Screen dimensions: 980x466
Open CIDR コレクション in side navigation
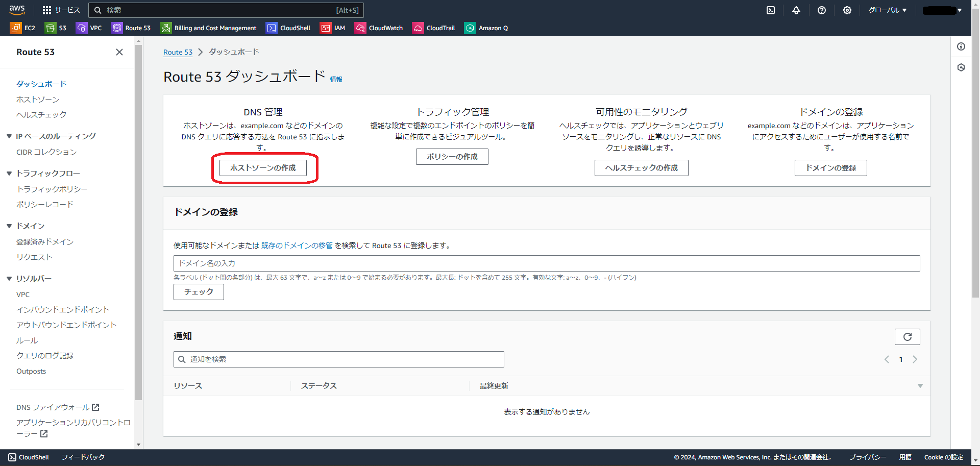(46, 152)
